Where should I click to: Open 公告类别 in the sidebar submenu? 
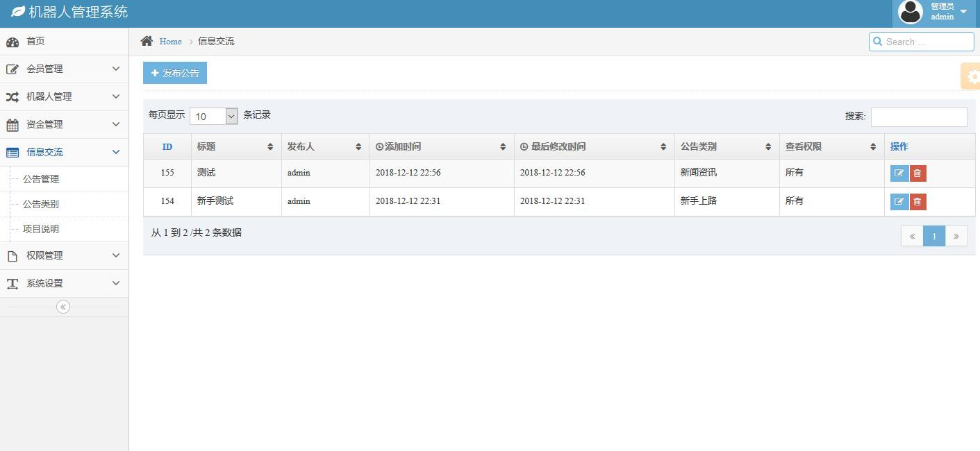pos(41,204)
